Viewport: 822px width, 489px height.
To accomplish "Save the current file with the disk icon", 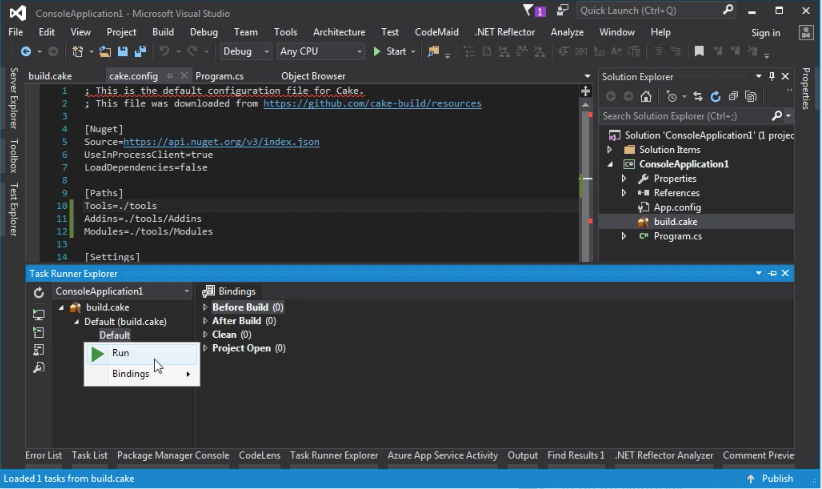I will pyautogui.click(x=123, y=51).
